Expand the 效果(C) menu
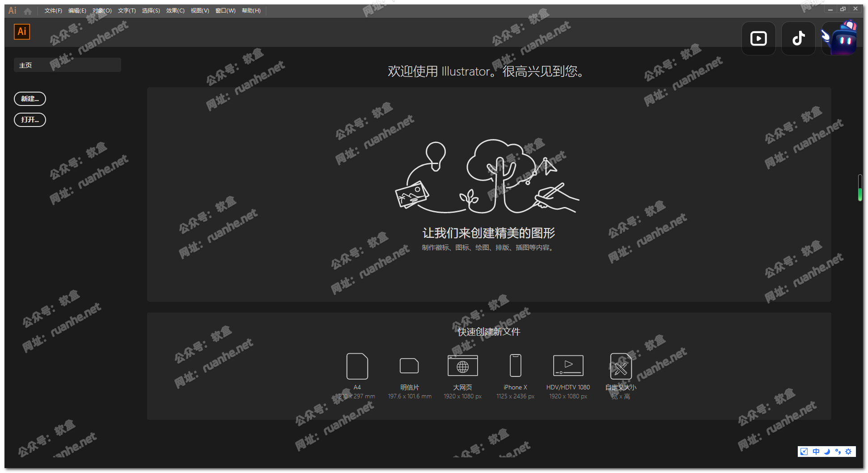Viewport: 868px width, 473px height. click(x=175, y=11)
